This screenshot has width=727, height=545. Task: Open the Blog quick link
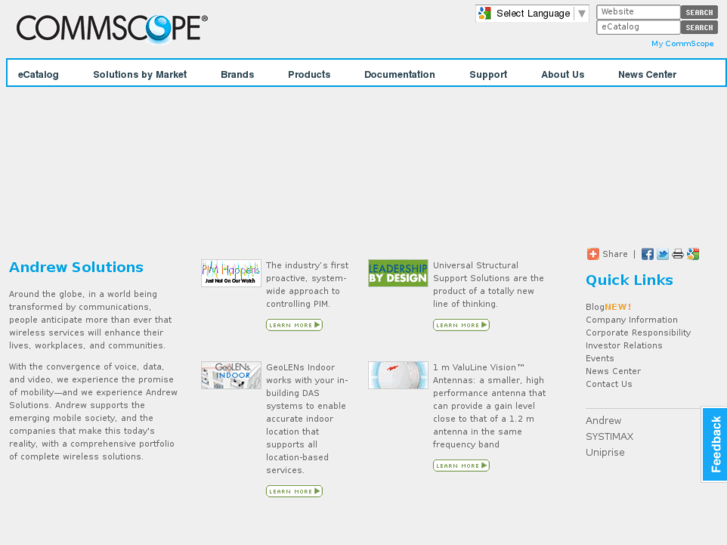pos(594,307)
